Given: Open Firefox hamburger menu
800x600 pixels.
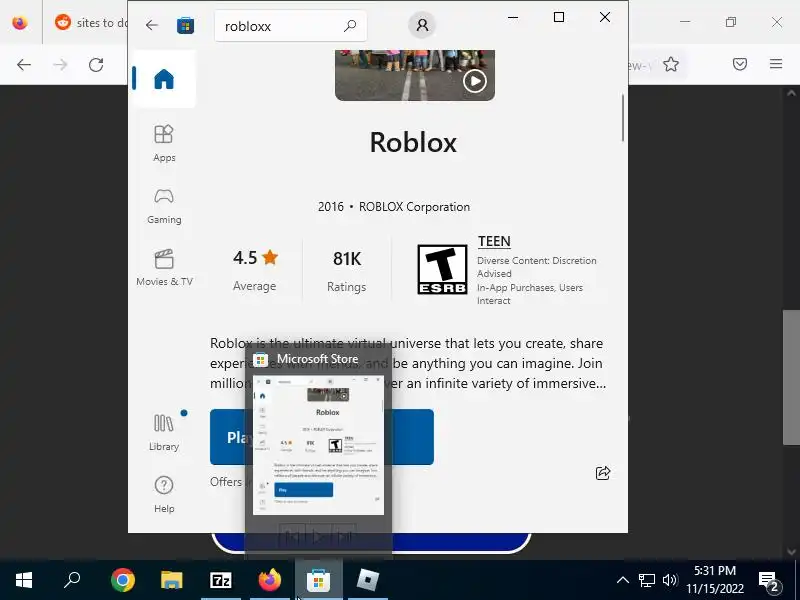Looking at the screenshot, I should pos(776,64).
